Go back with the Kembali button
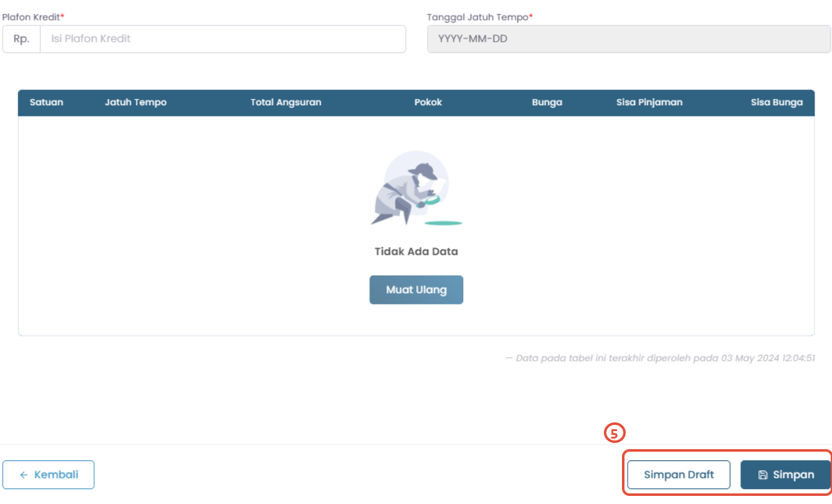Image resolution: width=832 pixels, height=504 pixels. click(x=49, y=475)
